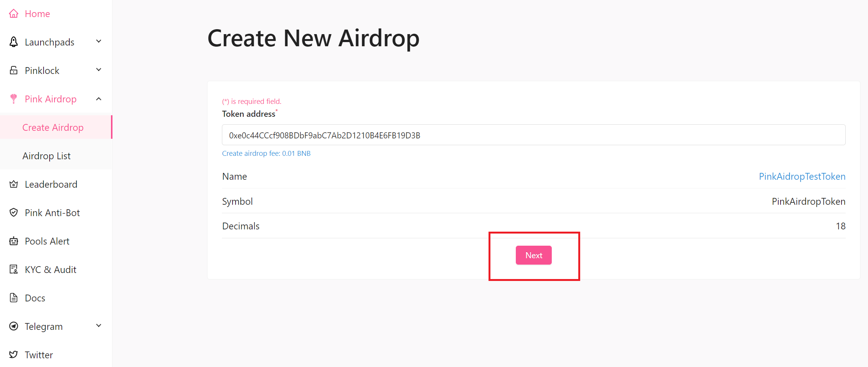
Task: Click the Docs document icon
Action: [13, 298]
